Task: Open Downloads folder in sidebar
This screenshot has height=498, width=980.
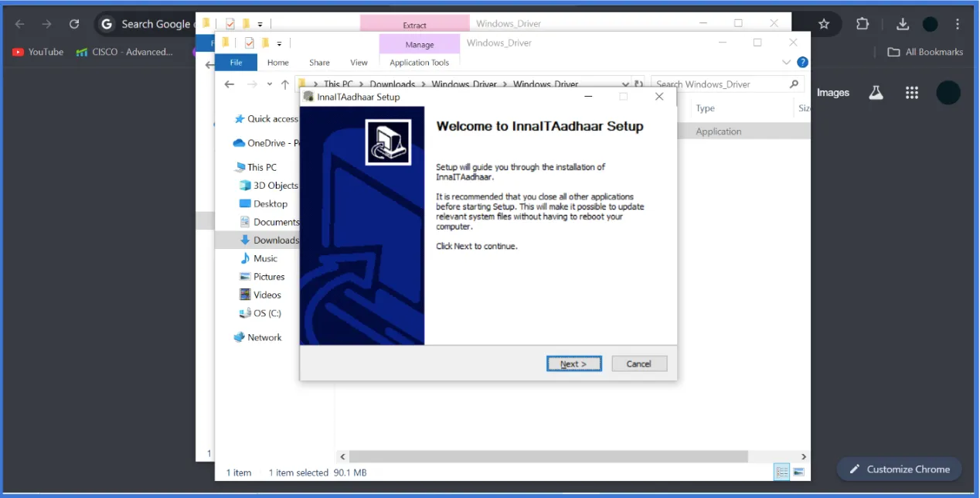Action: coord(270,240)
